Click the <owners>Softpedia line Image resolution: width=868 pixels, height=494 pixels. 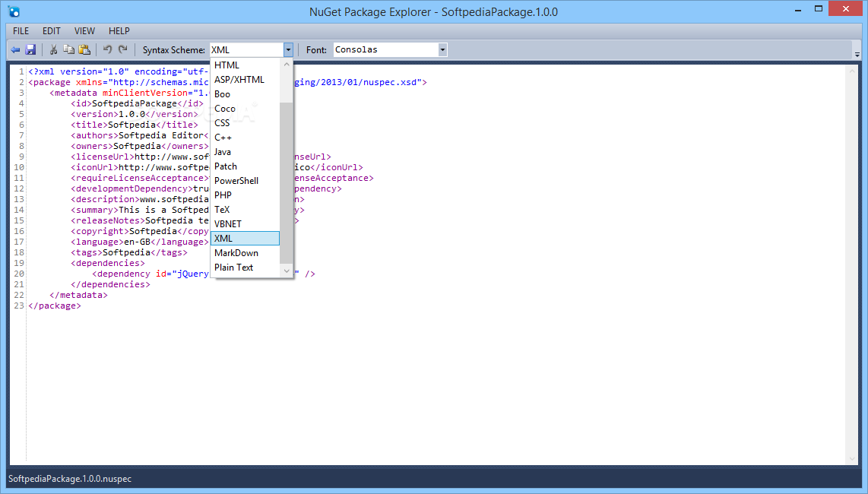[140, 146]
